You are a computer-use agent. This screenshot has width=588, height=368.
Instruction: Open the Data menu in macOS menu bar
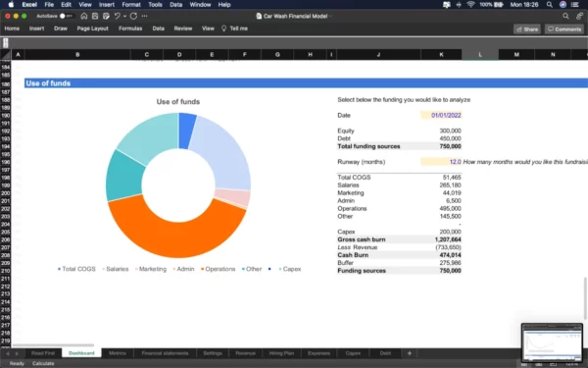tap(175, 5)
